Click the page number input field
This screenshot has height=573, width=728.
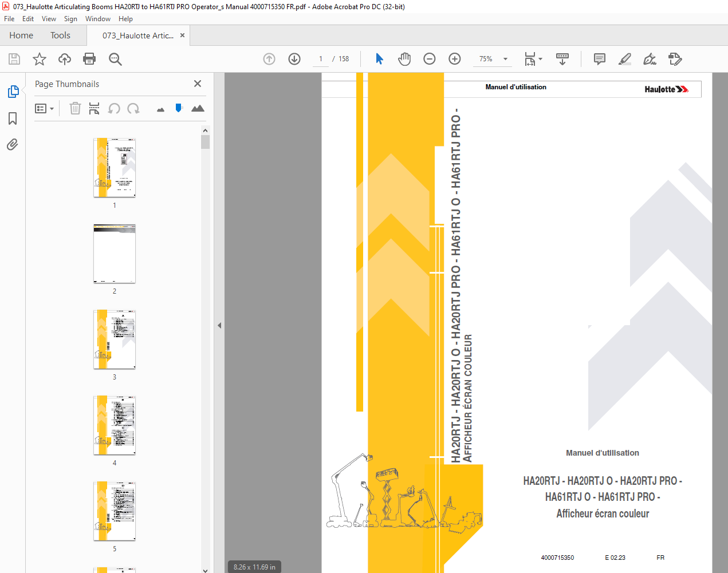321,59
